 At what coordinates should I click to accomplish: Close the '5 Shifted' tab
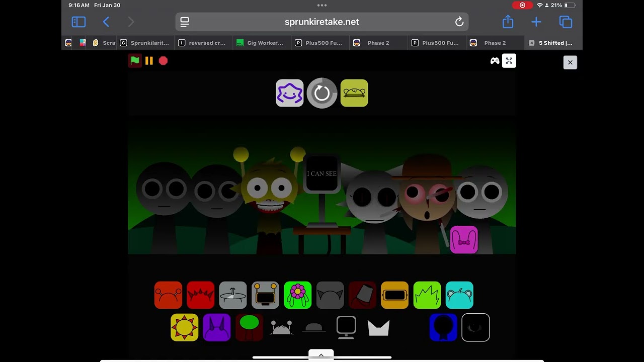pos(531,43)
